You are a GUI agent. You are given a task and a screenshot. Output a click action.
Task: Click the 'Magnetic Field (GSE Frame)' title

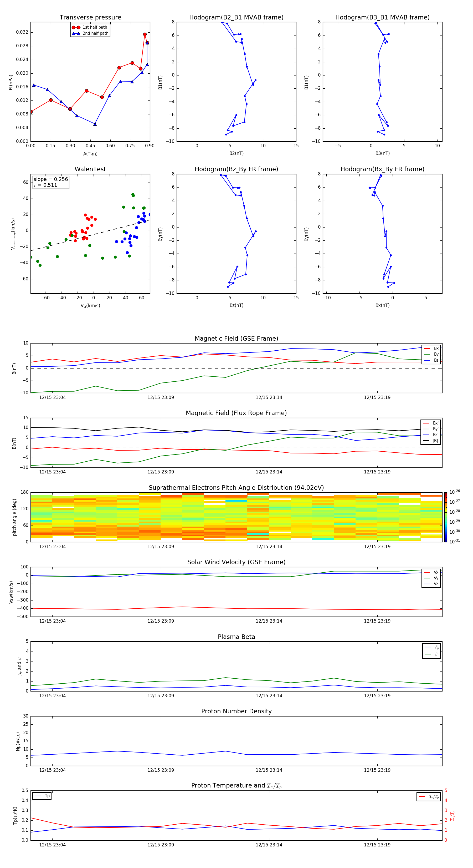(236, 339)
